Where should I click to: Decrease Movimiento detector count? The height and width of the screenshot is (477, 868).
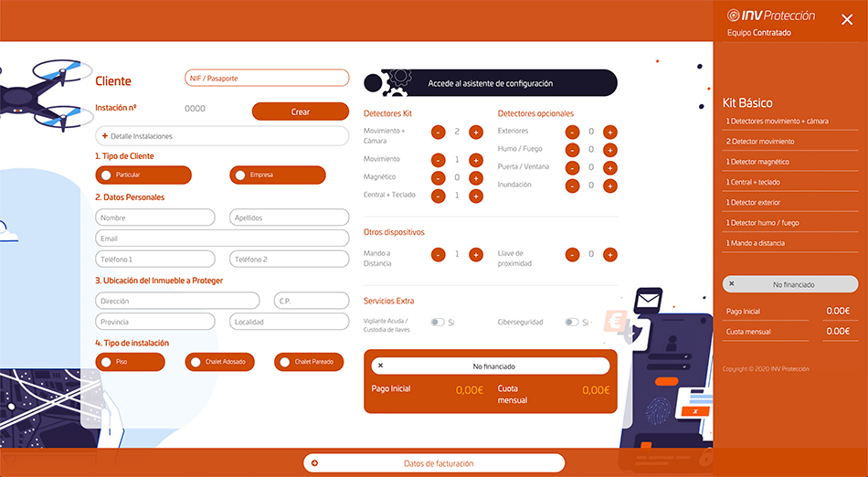439,159
